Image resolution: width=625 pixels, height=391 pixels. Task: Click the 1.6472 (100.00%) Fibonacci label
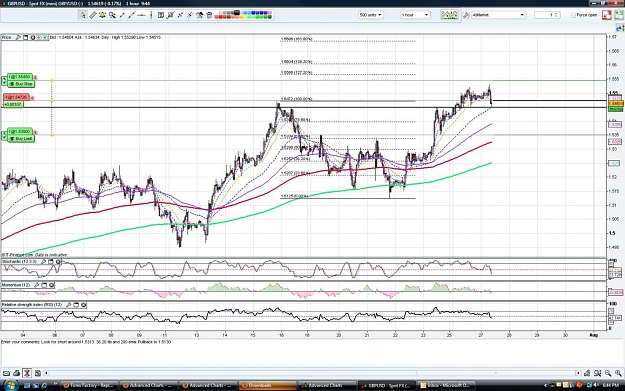click(297, 99)
